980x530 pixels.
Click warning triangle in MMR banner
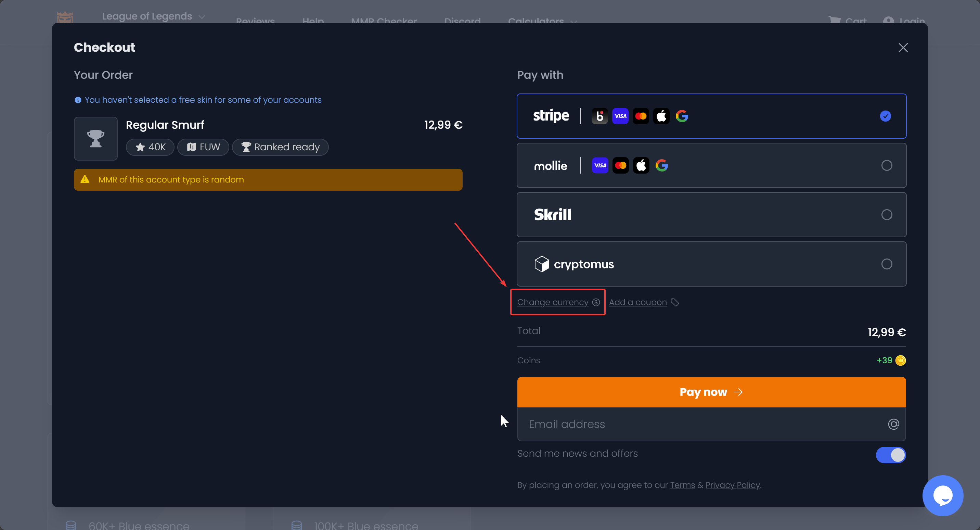coord(85,179)
